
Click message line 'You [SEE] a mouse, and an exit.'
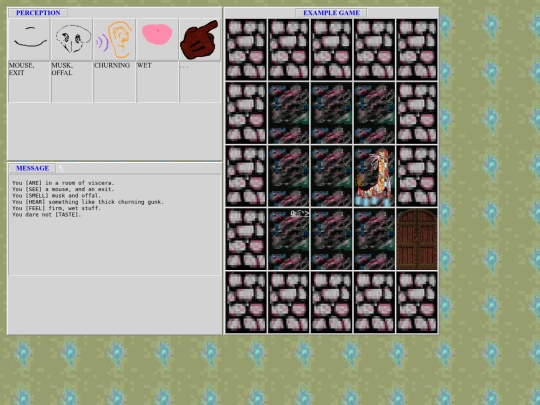point(63,189)
